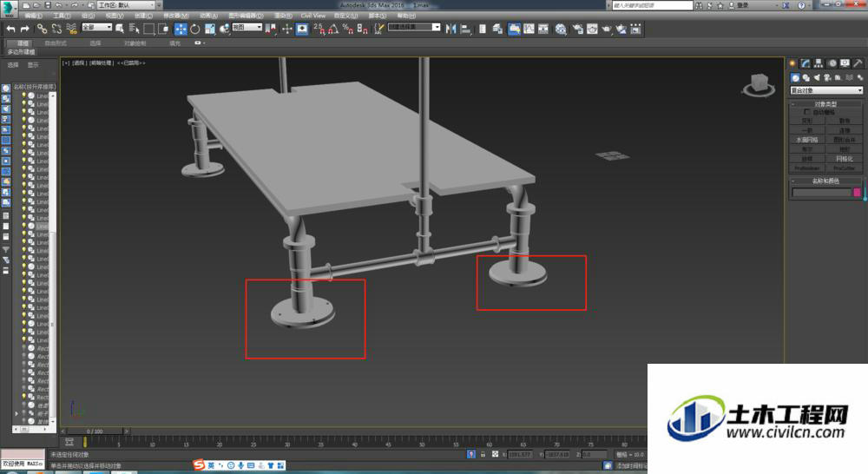Screen dimensions: 868x474
Task: Enable the 自动栅格 checkbox
Action: pos(807,112)
